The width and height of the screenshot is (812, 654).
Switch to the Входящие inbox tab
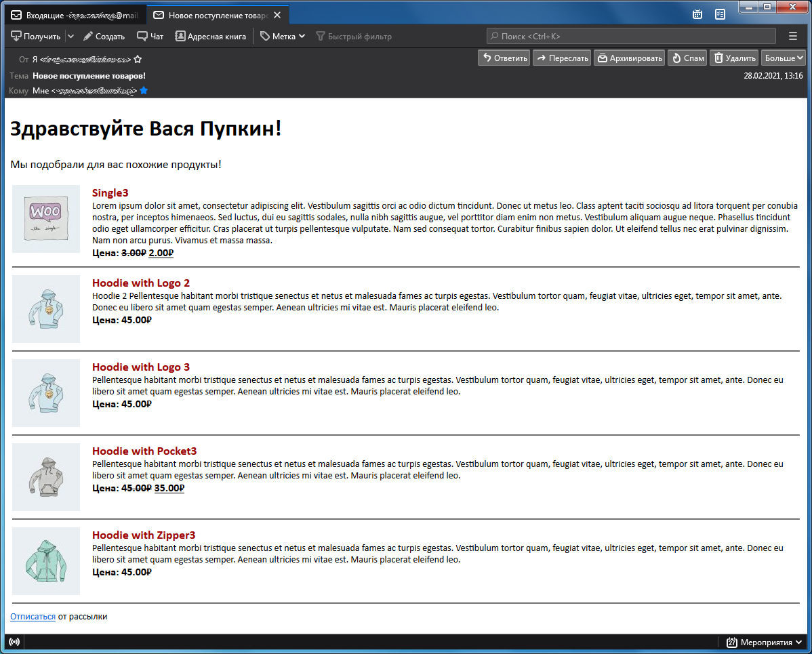click(75, 15)
